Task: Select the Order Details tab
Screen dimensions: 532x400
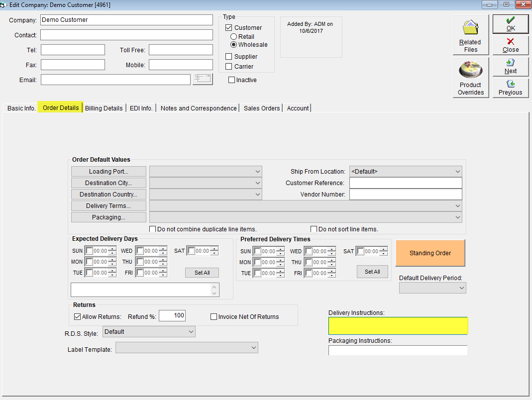Action: click(x=61, y=107)
